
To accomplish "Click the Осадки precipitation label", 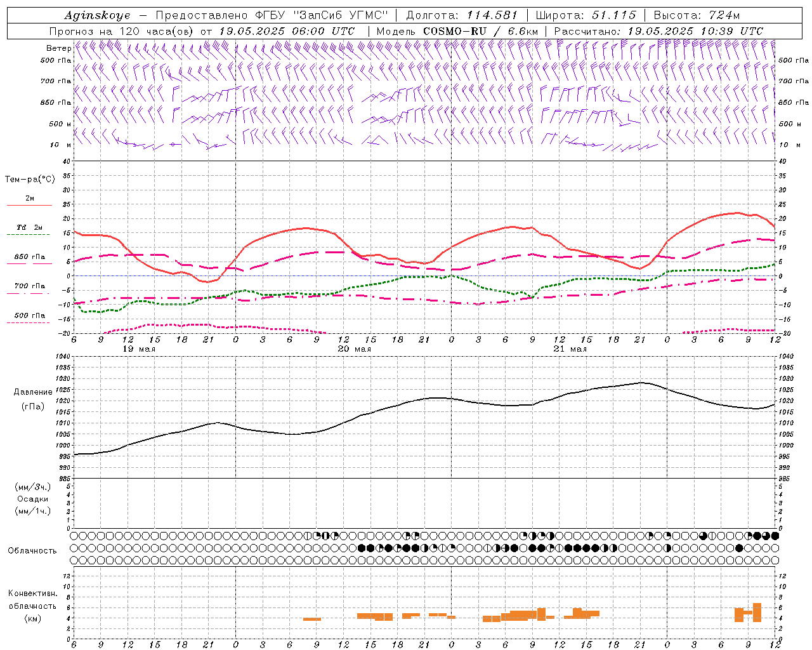I will (33, 499).
